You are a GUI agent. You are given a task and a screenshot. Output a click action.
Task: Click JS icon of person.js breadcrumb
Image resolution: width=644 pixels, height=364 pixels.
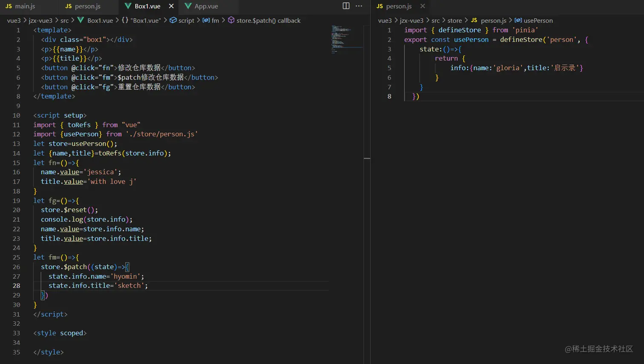(x=474, y=20)
